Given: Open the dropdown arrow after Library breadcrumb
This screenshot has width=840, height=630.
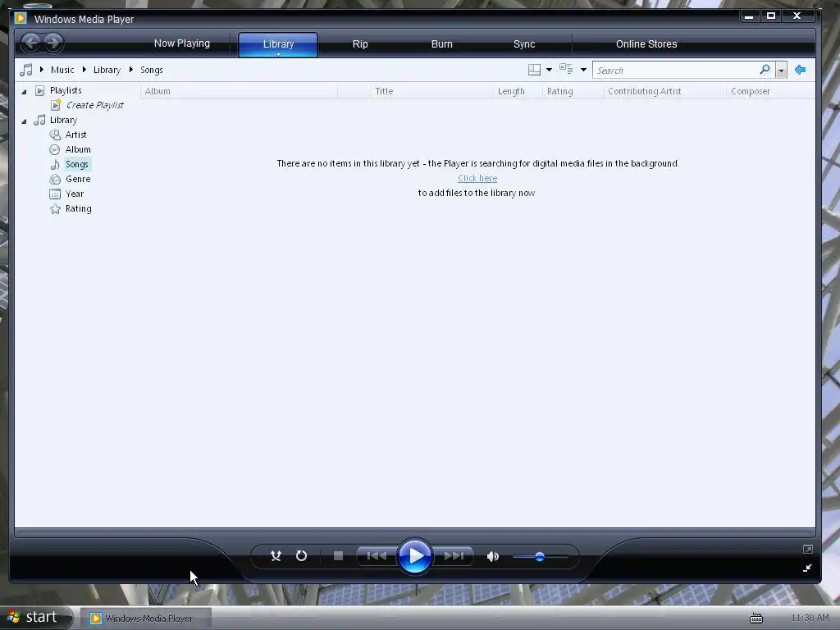Looking at the screenshot, I should tap(130, 70).
